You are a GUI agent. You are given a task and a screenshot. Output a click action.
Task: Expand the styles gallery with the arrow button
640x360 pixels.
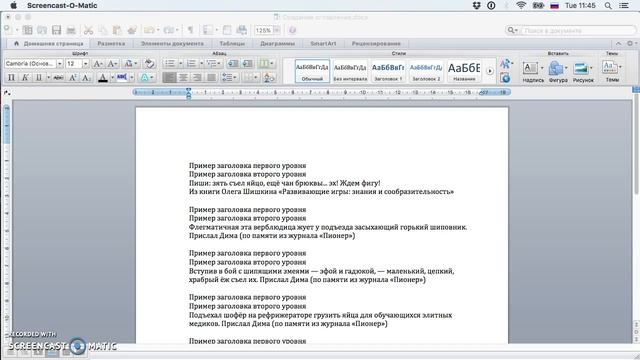[490, 71]
